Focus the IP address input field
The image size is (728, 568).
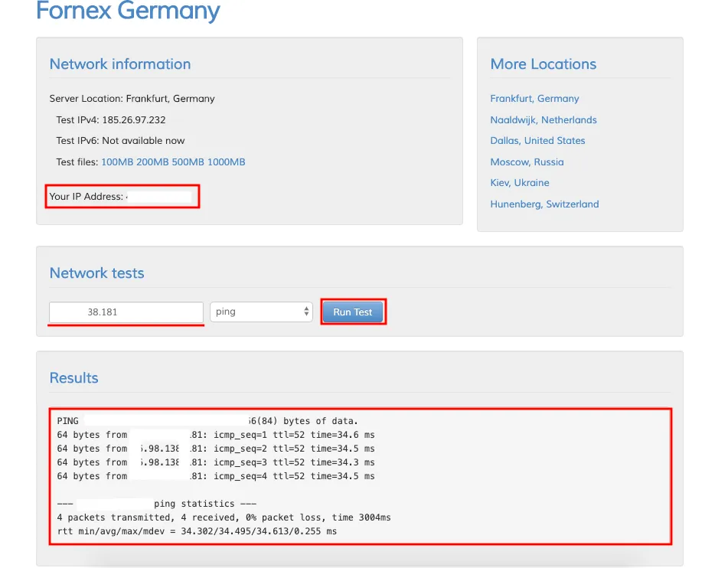tap(126, 312)
